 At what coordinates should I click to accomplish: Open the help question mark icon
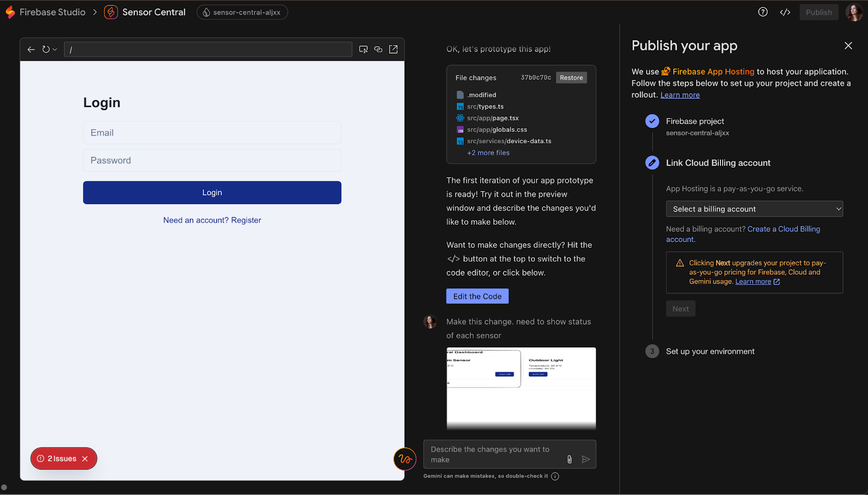point(763,12)
